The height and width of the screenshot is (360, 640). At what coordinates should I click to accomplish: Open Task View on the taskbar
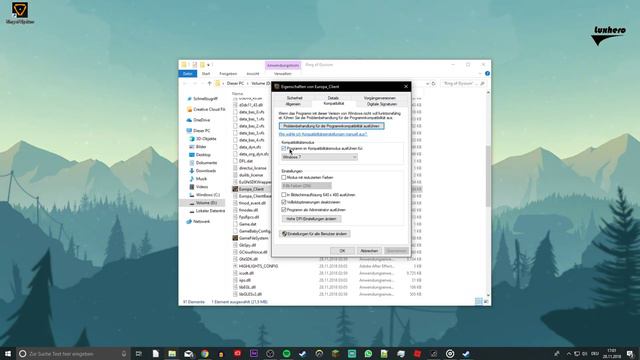point(139,353)
